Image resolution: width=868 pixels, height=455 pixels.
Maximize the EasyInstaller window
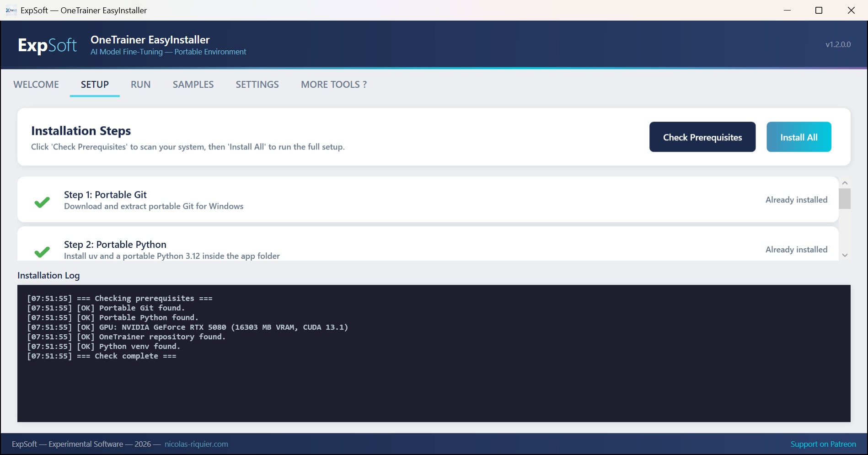point(819,10)
